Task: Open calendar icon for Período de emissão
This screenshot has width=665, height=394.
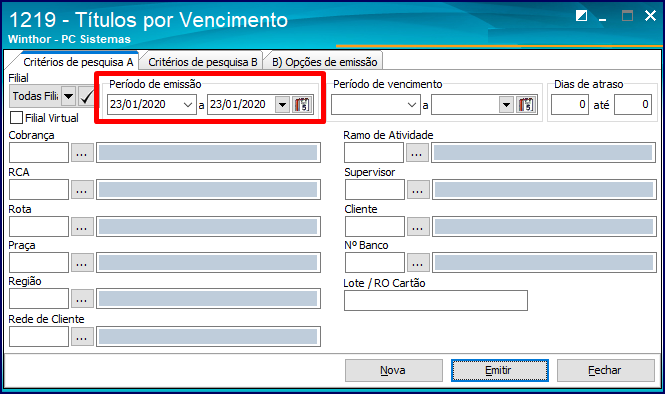Action: [x=302, y=104]
